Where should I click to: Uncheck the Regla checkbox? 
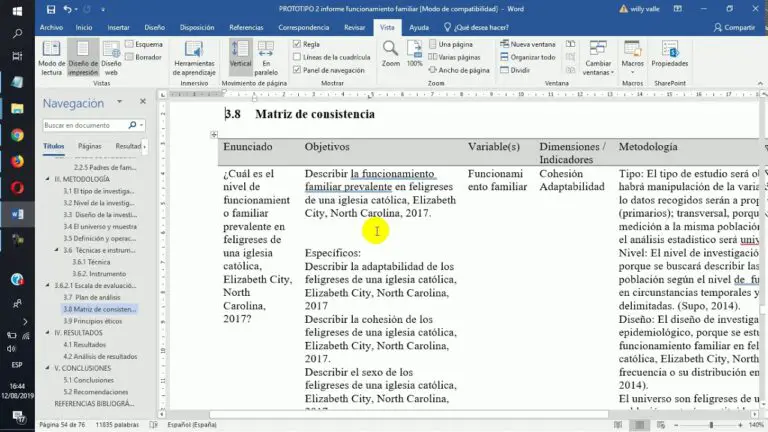click(297, 44)
